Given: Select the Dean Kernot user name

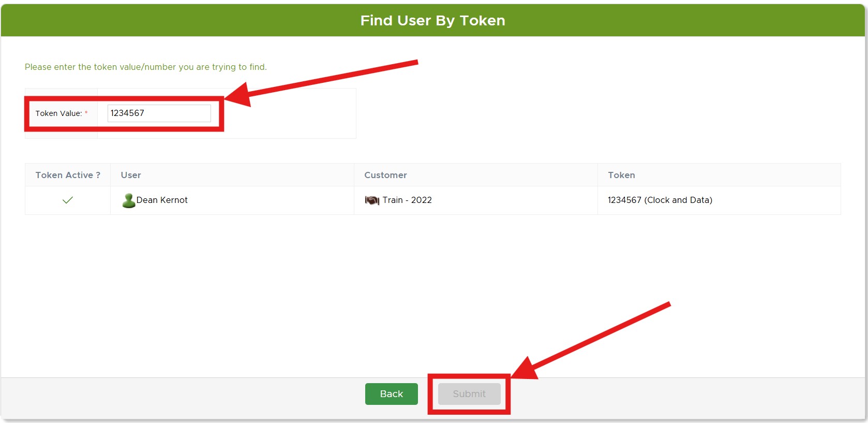Looking at the screenshot, I should pyautogui.click(x=162, y=200).
